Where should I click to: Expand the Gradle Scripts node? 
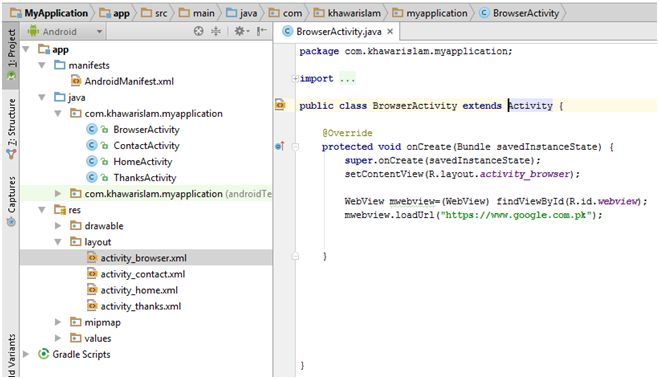click(x=26, y=354)
